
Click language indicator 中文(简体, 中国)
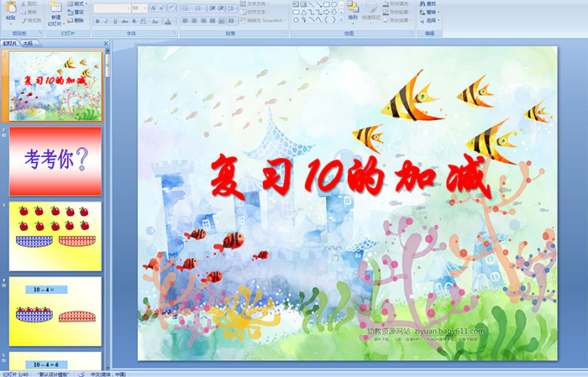pos(108,374)
